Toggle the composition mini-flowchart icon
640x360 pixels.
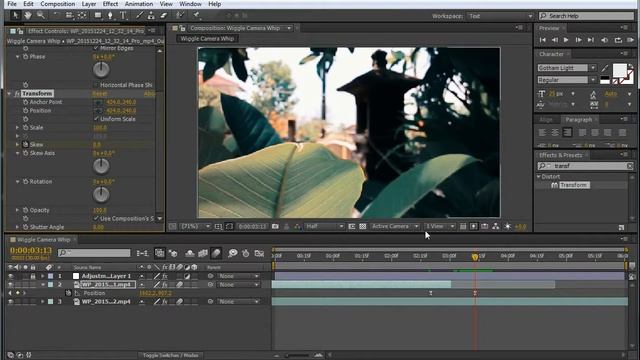[142, 253]
